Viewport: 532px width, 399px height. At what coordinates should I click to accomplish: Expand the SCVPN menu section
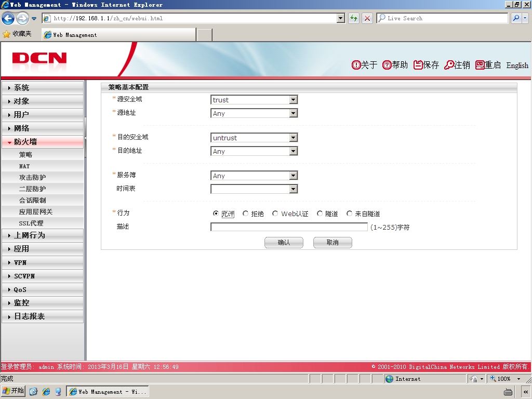tap(43, 276)
